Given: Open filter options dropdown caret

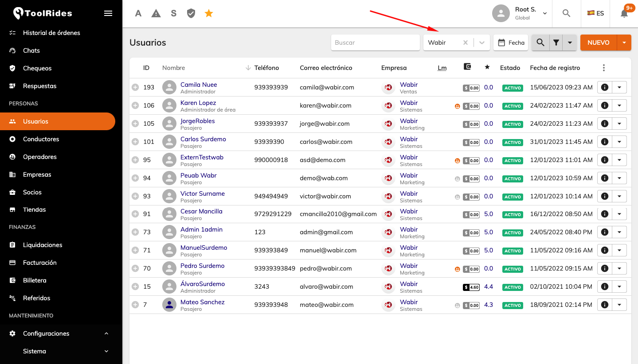Looking at the screenshot, I should [x=570, y=43].
